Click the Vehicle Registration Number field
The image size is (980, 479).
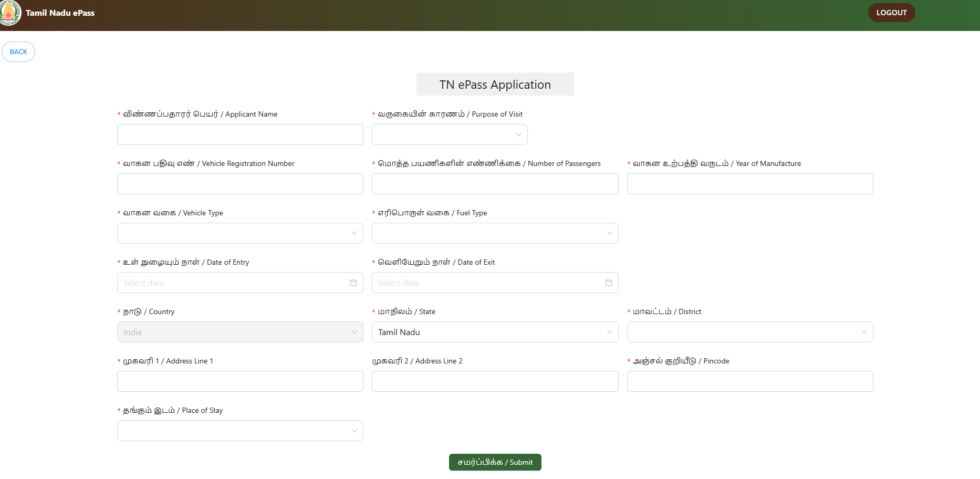(240, 184)
